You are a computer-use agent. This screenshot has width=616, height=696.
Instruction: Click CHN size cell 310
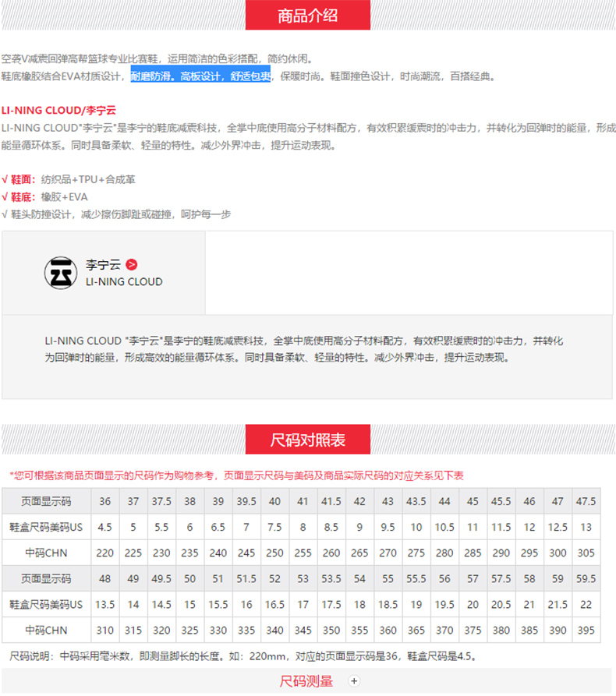(104, 630)
